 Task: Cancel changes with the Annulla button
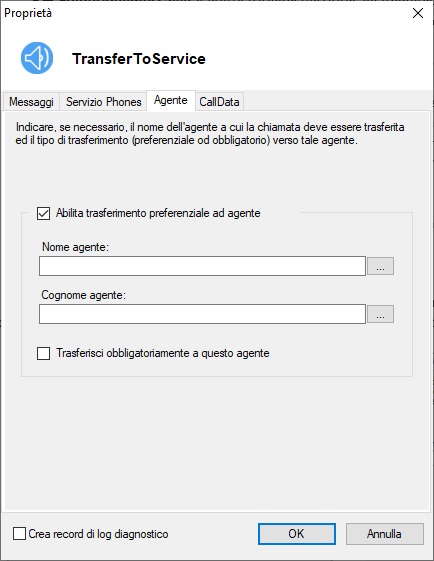pos(385,534)
